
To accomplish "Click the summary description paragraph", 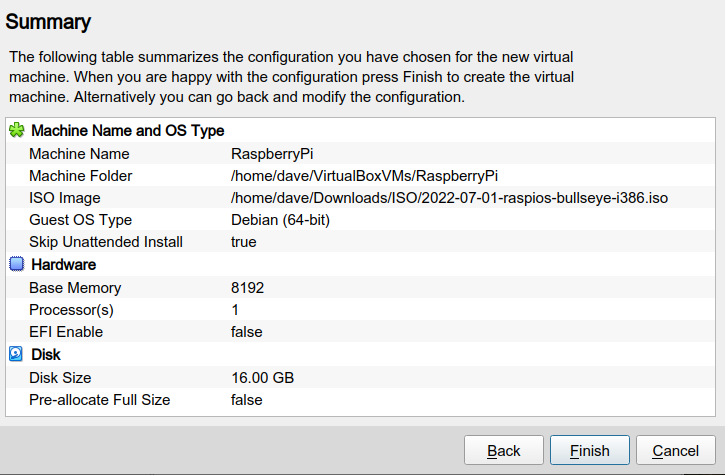I will point(291,77).
